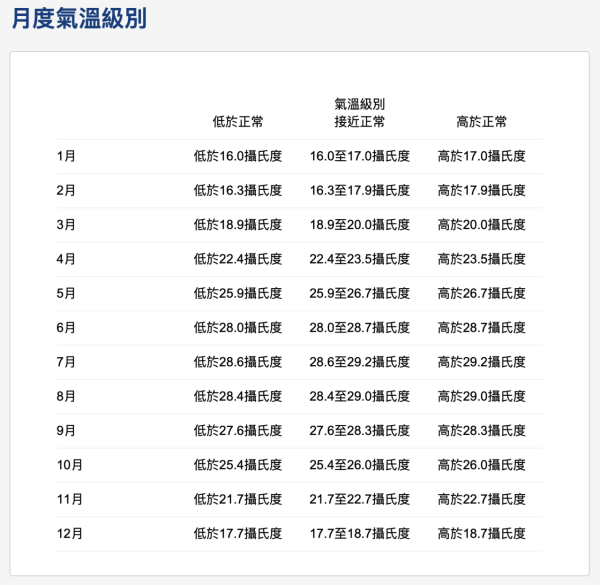Select cell 低於25.9攝氏度
The image size is (600, 585).
click(238, 293)
